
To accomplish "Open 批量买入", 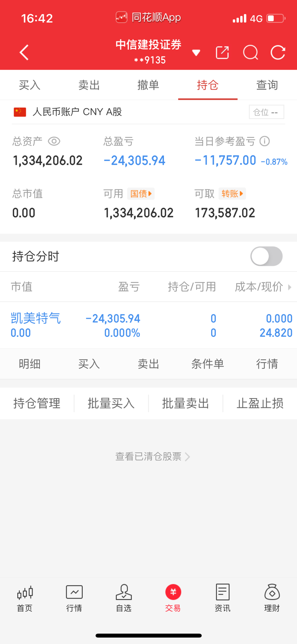I will click(x=111, y=404).
